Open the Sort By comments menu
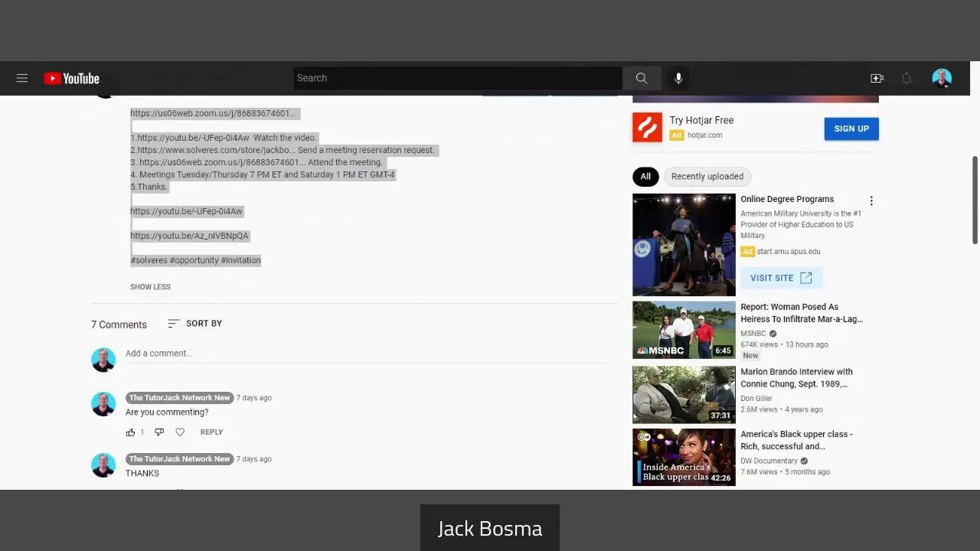The height and width of the screenshot is (551, 980). (195, 324)
